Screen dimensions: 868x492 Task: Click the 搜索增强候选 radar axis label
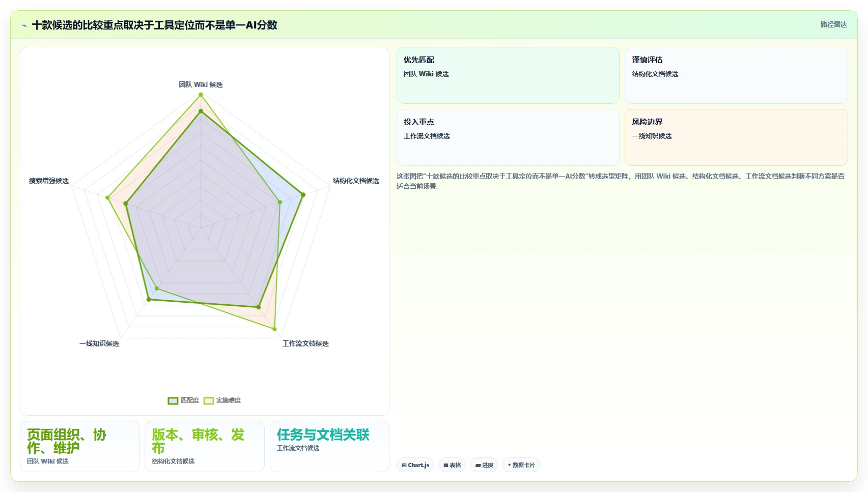[49, 181]
